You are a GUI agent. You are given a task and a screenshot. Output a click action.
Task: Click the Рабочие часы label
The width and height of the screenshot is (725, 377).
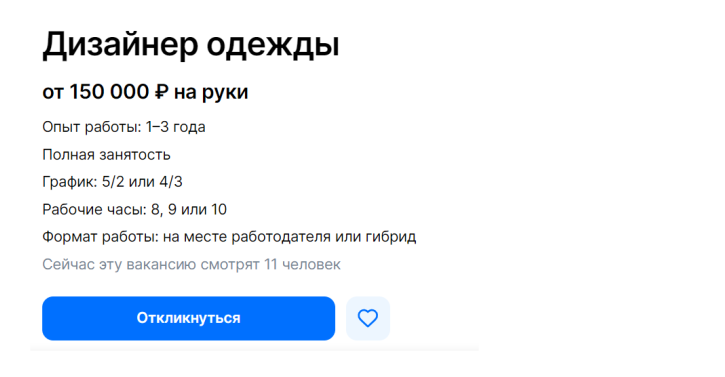[x=94, y=210]
